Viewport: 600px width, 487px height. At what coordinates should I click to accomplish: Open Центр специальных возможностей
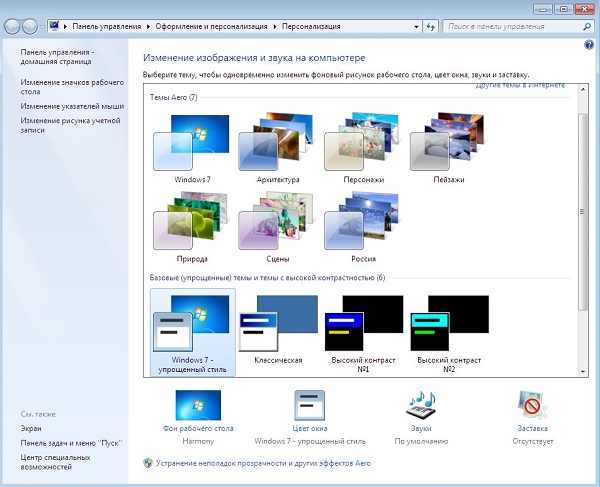(55, 462)
